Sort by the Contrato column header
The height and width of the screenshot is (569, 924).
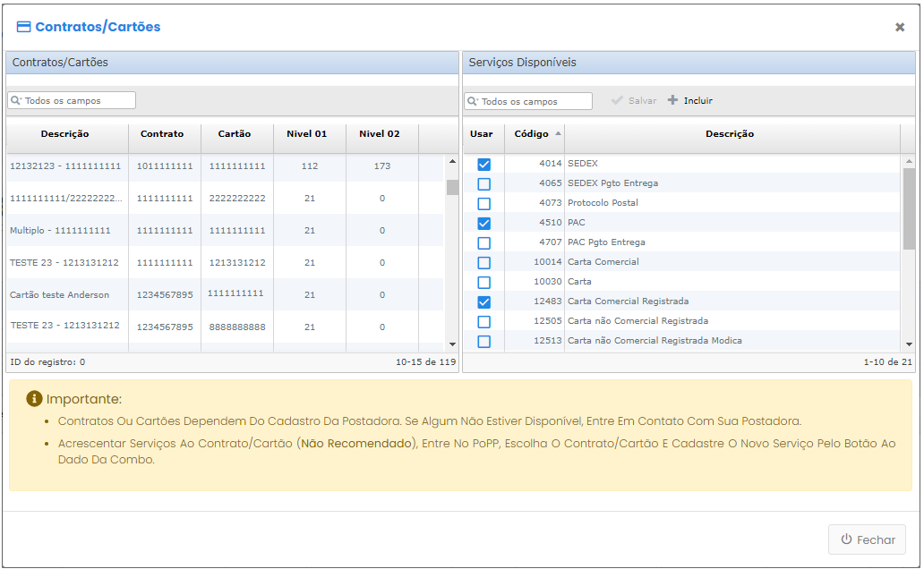pos(165,139)
